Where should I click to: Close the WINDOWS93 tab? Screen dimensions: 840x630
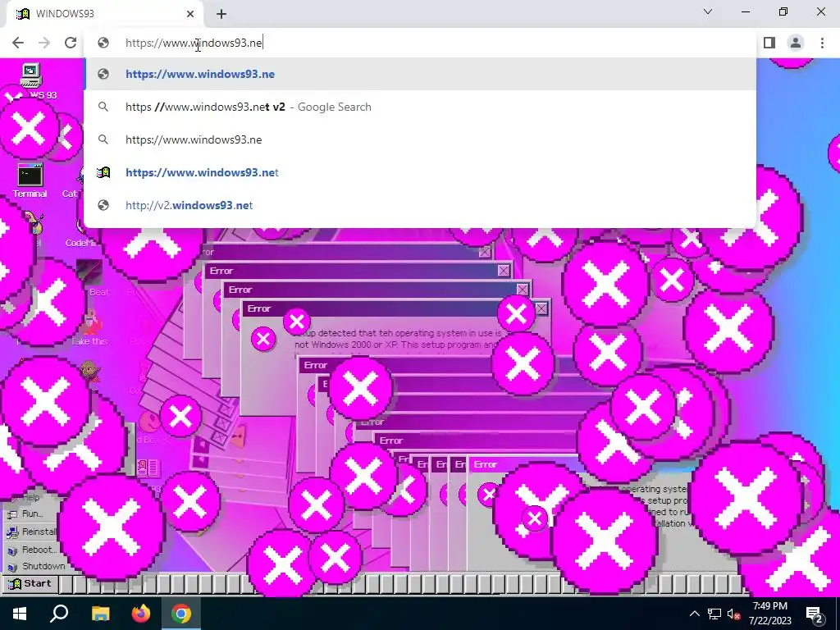coord(190,14)
